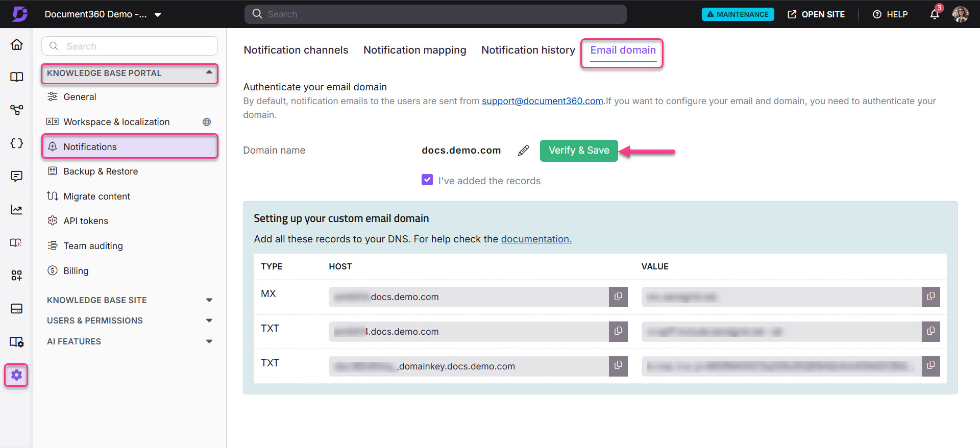Click globe icon beside Workspace & localization
Viewport: 980px width, 448px height.
[x=207, y=122]
